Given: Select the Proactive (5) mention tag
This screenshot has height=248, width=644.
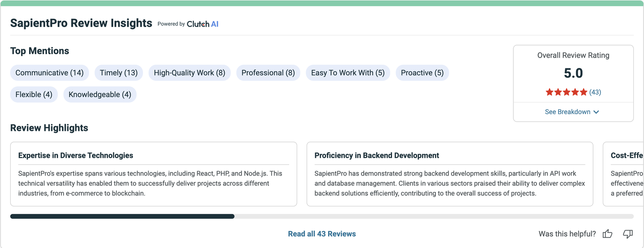Looking at the screenshot, I should (x=422, y=73).
